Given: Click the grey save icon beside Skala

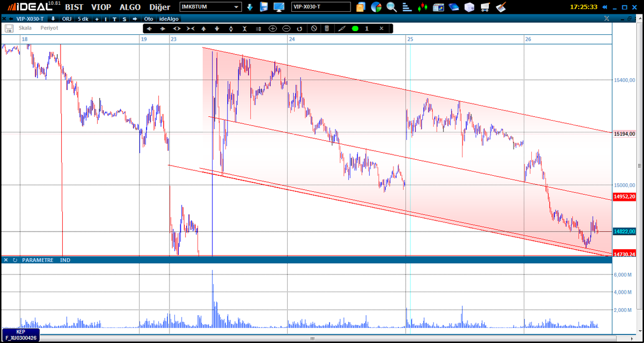Looking at the screenshot, I should (9, 28).
